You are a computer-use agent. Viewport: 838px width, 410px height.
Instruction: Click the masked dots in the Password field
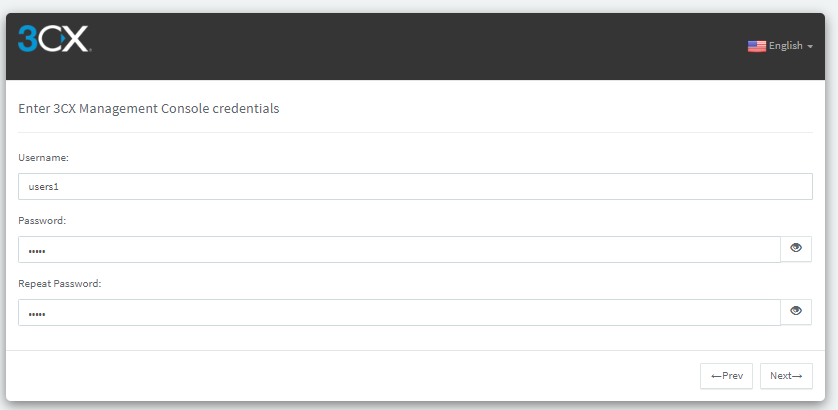(x=37, y=250)
